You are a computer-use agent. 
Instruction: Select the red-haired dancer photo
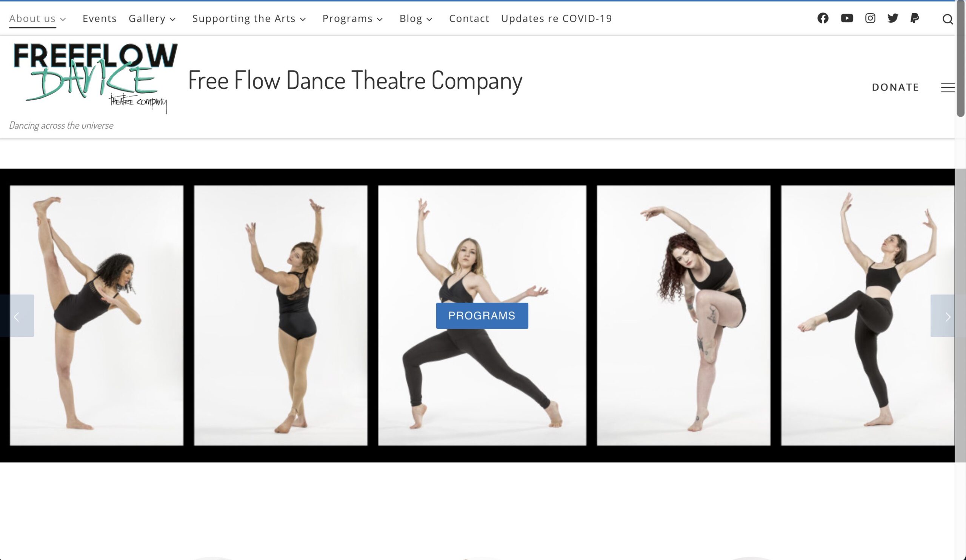[683, 315]
